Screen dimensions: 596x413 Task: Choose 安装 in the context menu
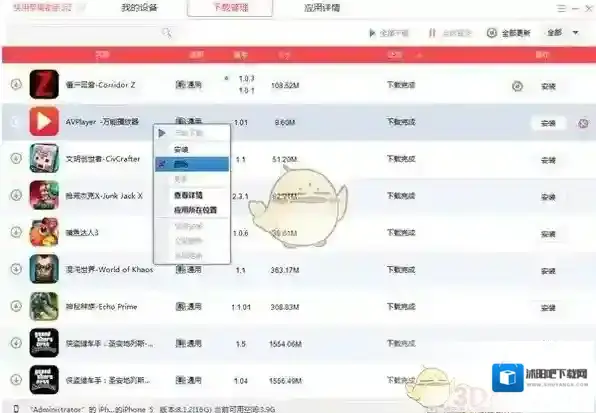click(x=192, y=149)
